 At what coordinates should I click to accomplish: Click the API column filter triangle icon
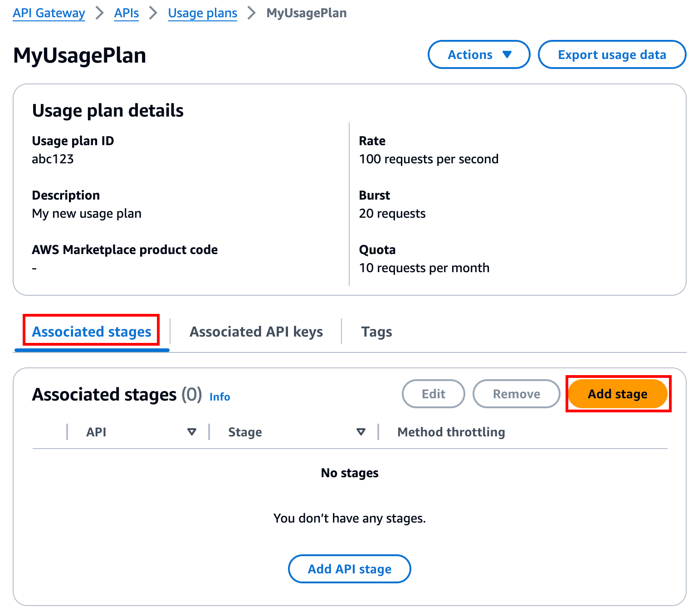click(x=192, y=432)
